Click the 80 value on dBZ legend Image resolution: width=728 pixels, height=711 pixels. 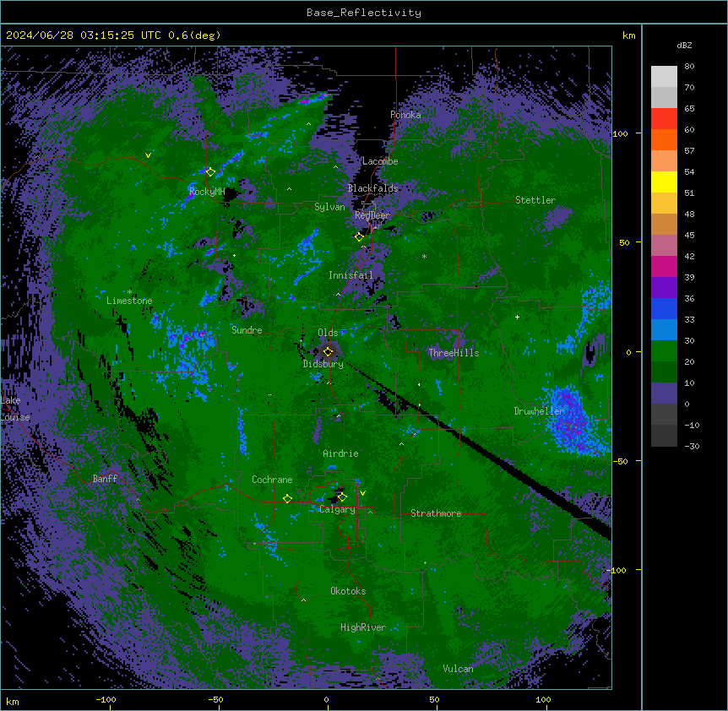(x=689, y=66)
